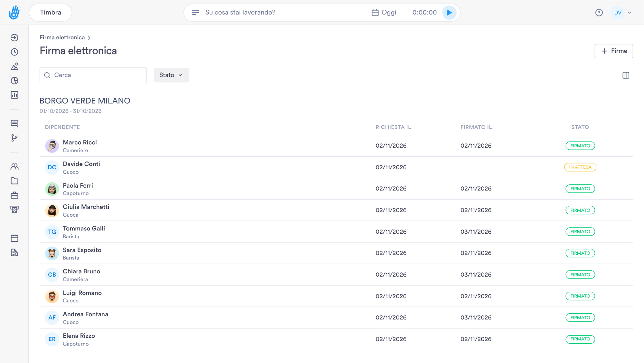
Task: Click the Cerca search field
Action: pos(93,75)
